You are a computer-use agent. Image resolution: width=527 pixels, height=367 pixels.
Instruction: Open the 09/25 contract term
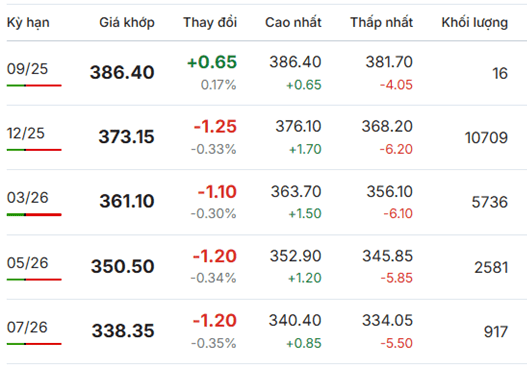pyautogui.click(x=27, y=69)
